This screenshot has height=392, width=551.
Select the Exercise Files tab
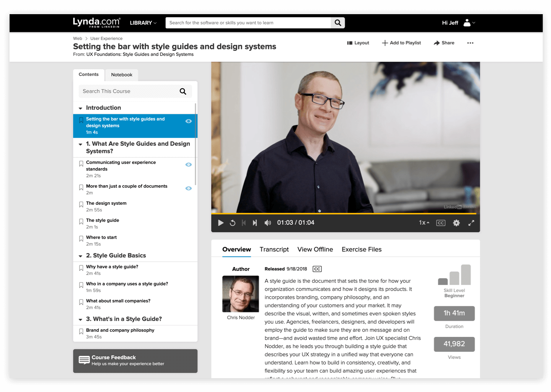(x=362, y=250)
